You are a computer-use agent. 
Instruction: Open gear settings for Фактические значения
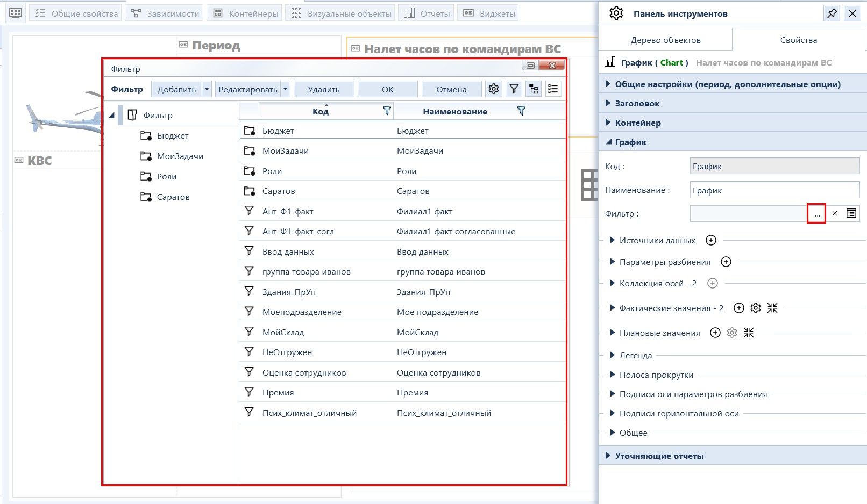tap(756, 308)
